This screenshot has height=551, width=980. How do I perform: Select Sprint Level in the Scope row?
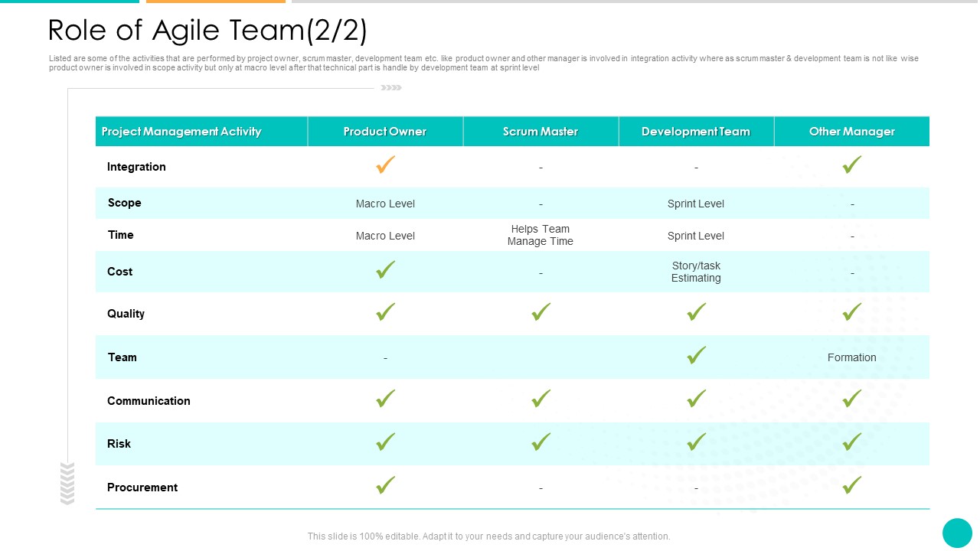696,204
